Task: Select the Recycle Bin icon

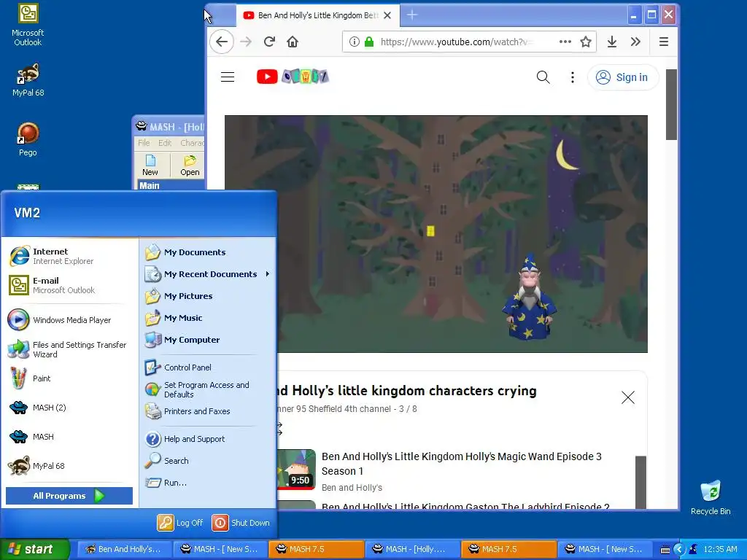Action: coord(711,498)
